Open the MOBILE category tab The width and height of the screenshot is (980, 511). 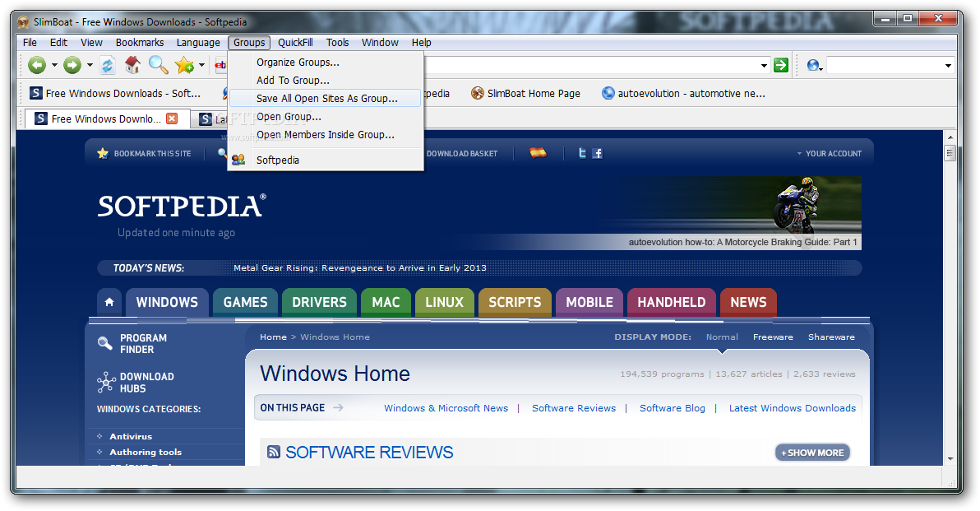tap(589, 302)
